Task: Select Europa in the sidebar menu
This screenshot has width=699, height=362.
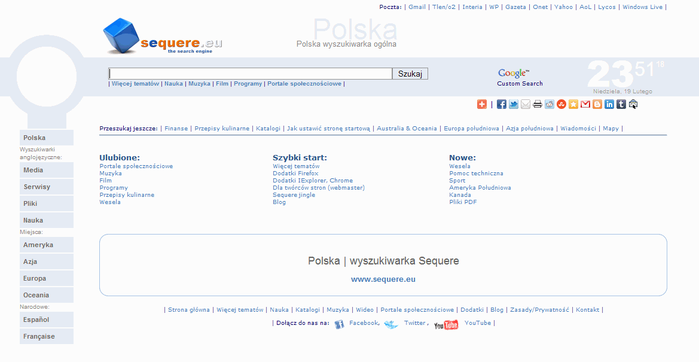Action: (x=46, y=278)
